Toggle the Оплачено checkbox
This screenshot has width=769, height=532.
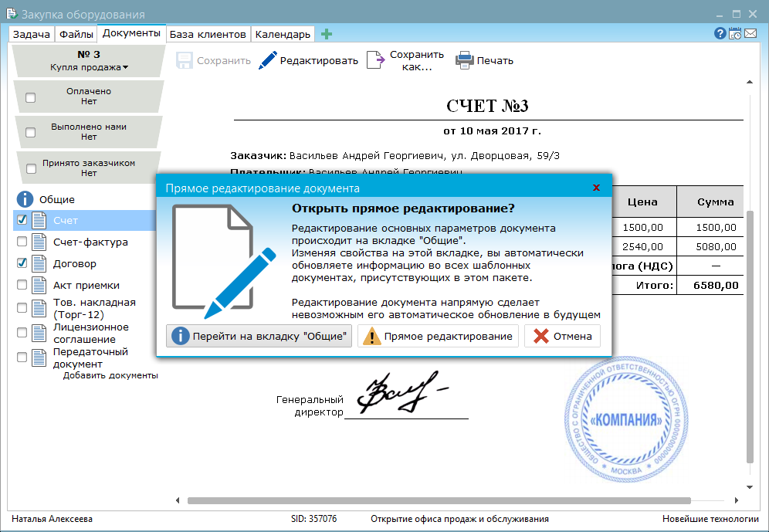[30, 97]
